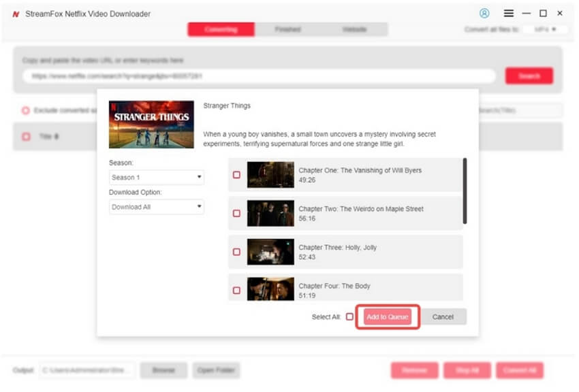Check Chapter Four: The Body
The height and width of the screenshot is (392, 579).
(x=236, y=290)
